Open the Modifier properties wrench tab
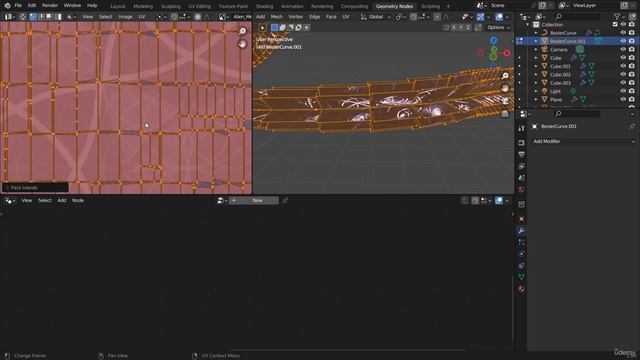This screenshot has height=360, width=640. coord(521,231)
